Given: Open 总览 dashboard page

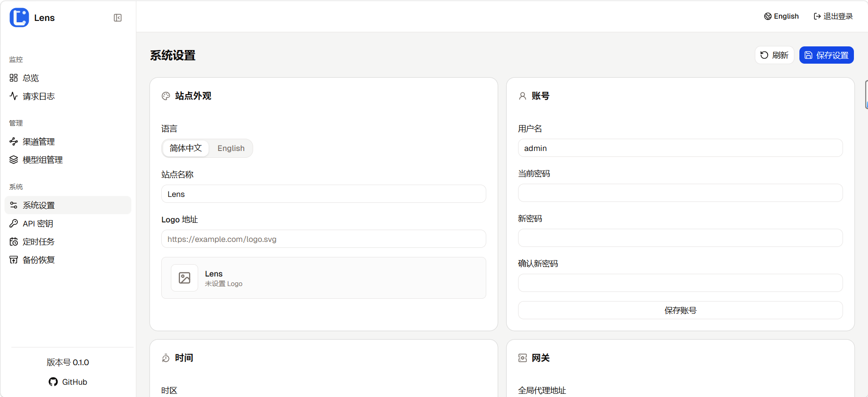Looking at the screenshot, I should [x=31, y=78].
